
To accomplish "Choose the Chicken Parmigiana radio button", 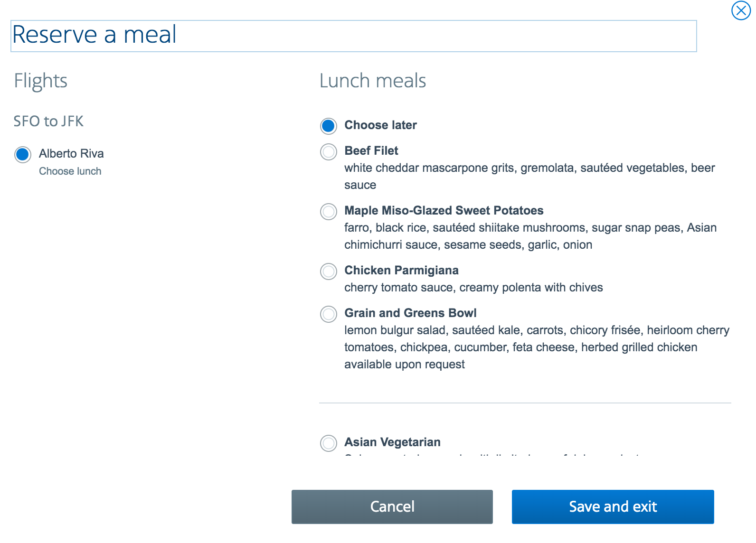I will click(x=329, y=271).
